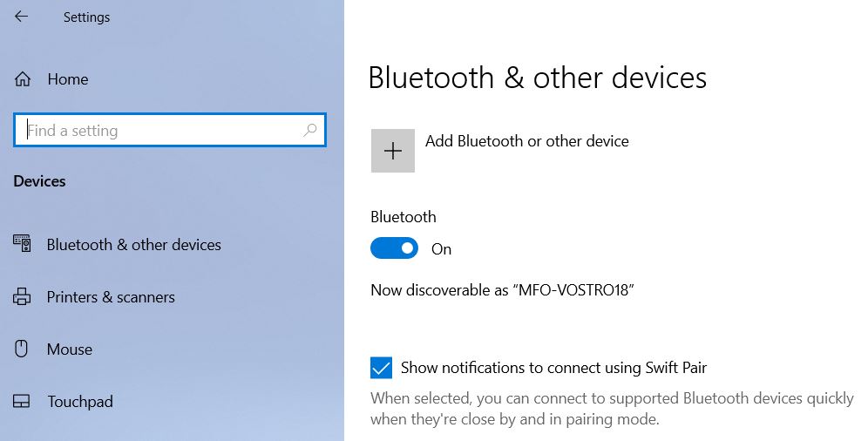The height and width of the screenshot is (441, 868).
Task: Click Add Bluetooth or other device text
Action: [526, 141]
